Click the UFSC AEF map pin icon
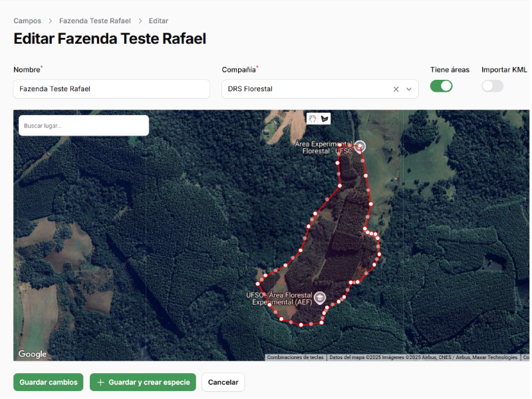This screenshot has width=532, height=399. [320, 297]
